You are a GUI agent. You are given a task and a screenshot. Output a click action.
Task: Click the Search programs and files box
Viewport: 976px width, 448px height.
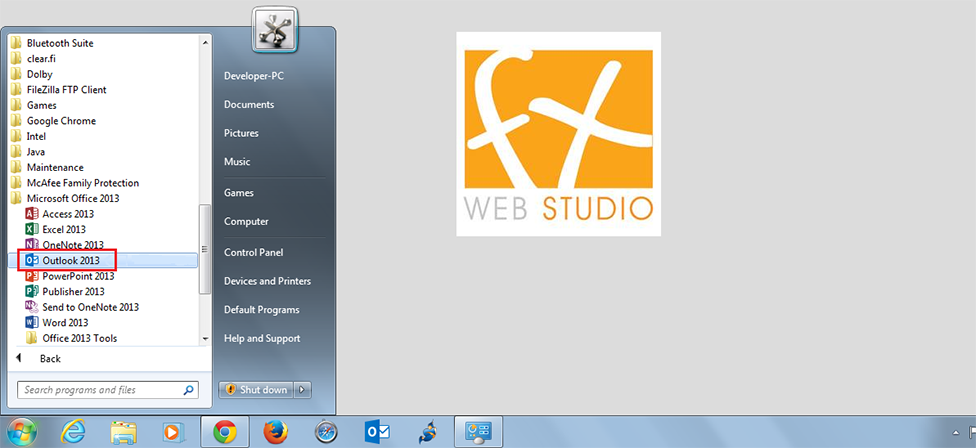(107, 390)
